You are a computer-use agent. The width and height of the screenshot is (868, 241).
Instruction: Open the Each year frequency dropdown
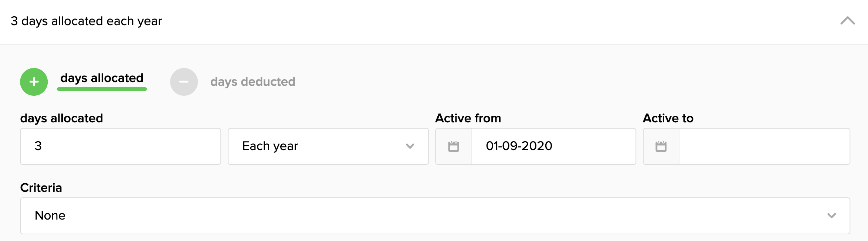(328, 146)
